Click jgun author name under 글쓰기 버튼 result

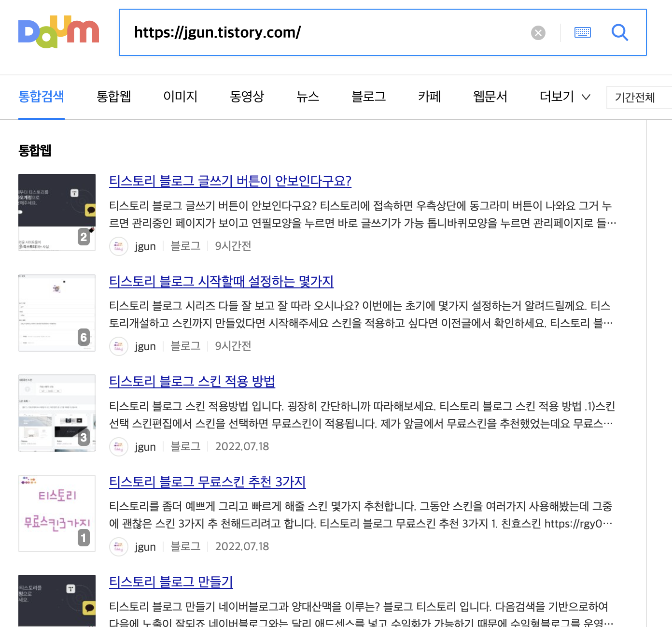point(145,246)
